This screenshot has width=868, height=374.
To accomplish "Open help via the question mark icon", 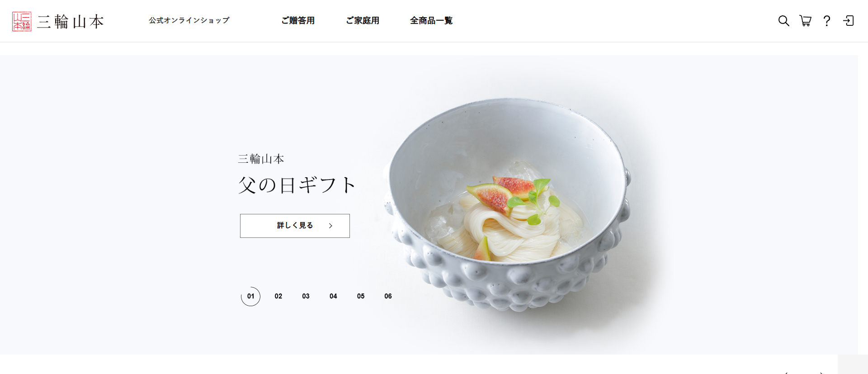I will coord(827,21).
